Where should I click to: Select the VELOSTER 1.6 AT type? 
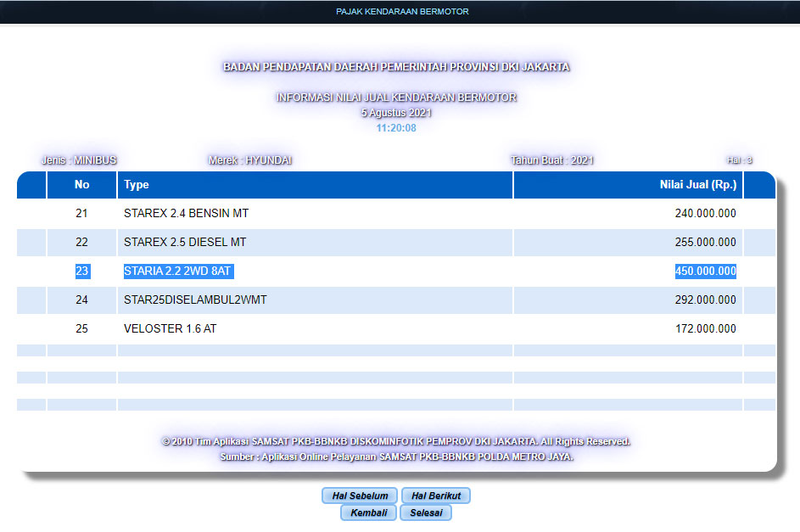[170, 328]
